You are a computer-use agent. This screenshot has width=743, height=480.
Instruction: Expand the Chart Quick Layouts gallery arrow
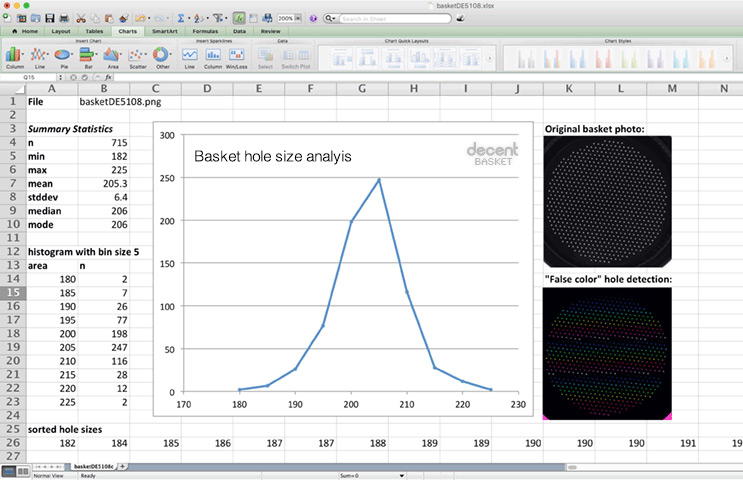[x=490, y=58]
